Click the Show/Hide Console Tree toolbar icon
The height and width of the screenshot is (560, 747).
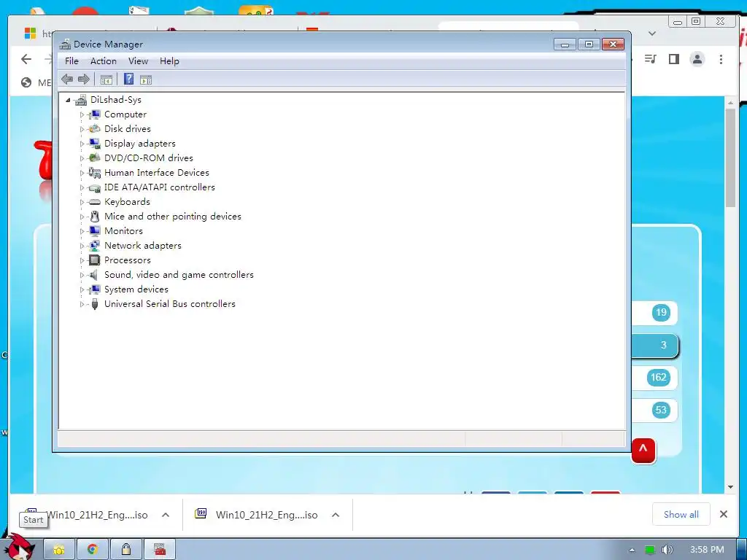[107, 79]
